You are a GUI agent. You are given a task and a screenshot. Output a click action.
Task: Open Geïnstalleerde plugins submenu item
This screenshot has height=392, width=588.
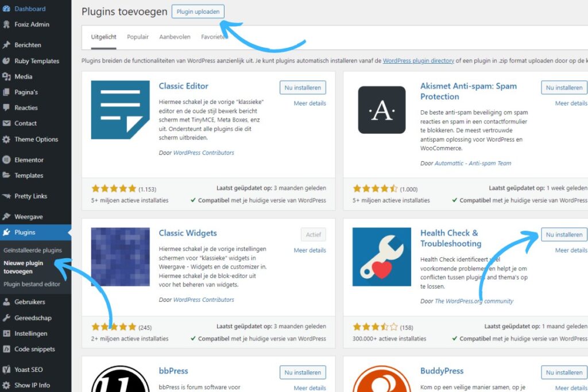[33, 250]
